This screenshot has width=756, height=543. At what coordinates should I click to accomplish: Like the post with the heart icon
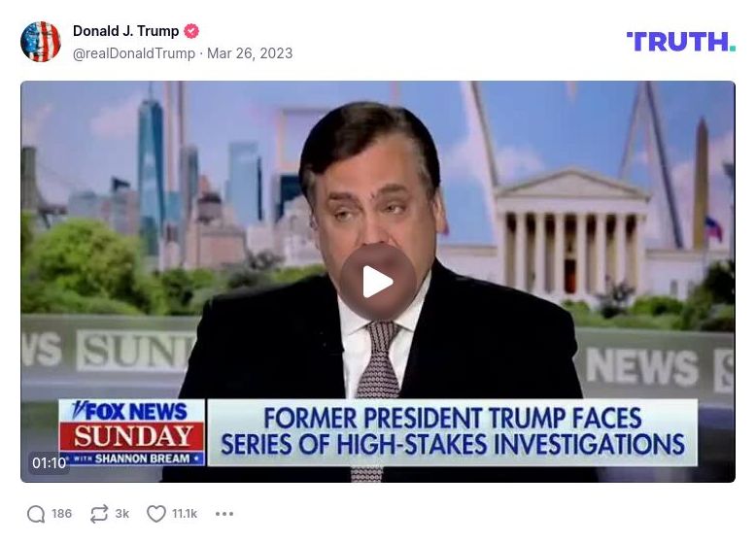coord(156,514)
